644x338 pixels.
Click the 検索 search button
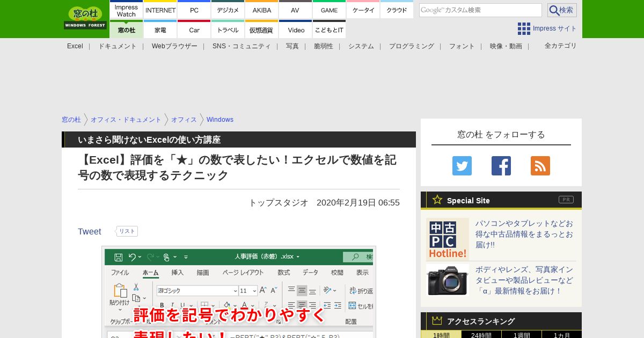[x=562, y=10]
